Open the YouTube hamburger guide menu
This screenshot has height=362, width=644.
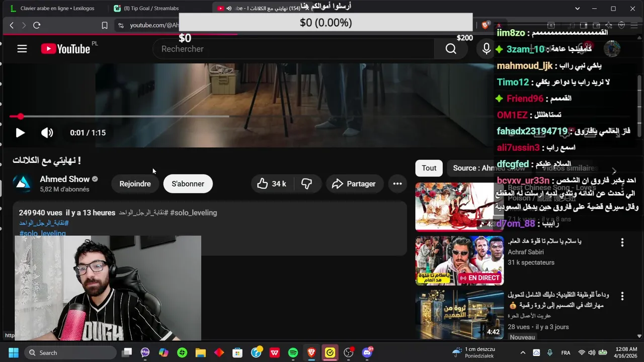tap(22, 49)
